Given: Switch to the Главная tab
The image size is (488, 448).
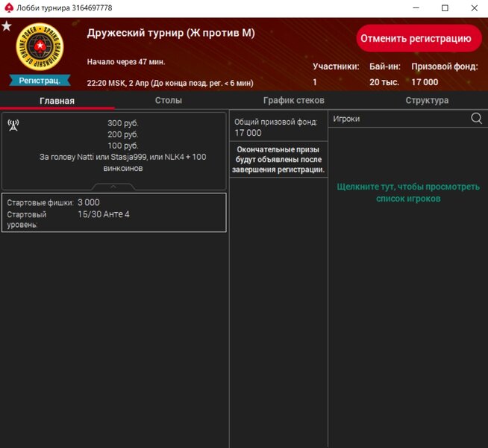Looking at the screenshot, I should 57,101.
